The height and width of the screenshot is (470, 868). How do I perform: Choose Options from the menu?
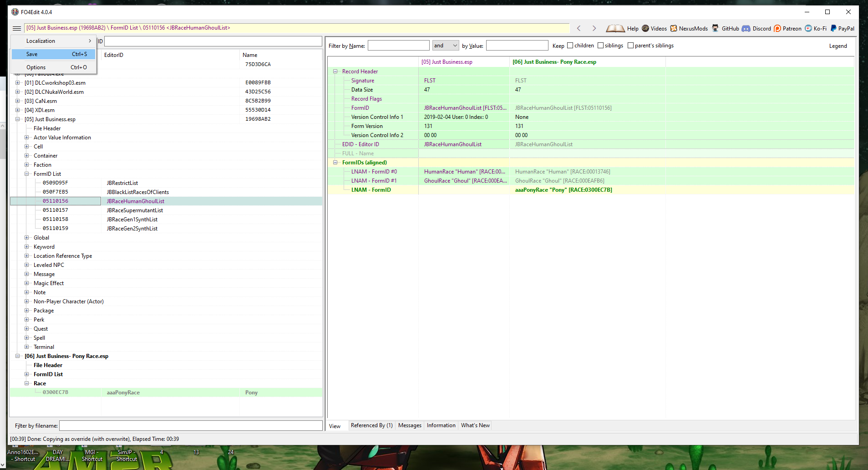tap(54, 67)
